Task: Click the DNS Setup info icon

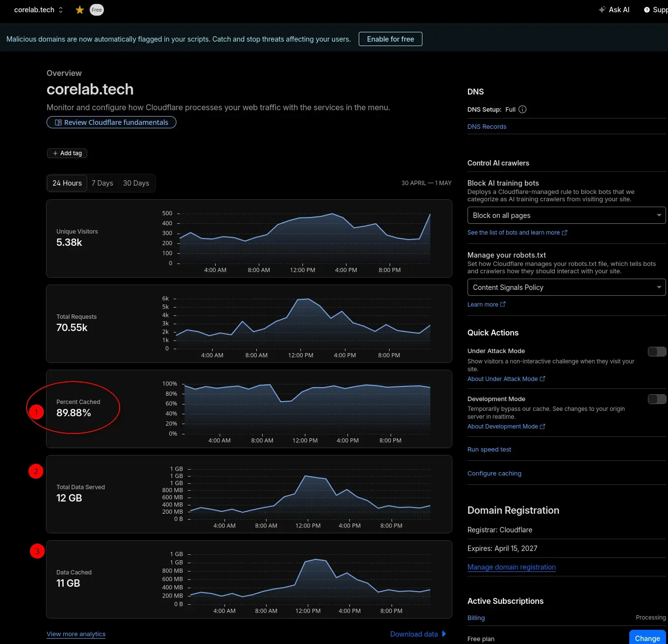Action: (522, 109)
